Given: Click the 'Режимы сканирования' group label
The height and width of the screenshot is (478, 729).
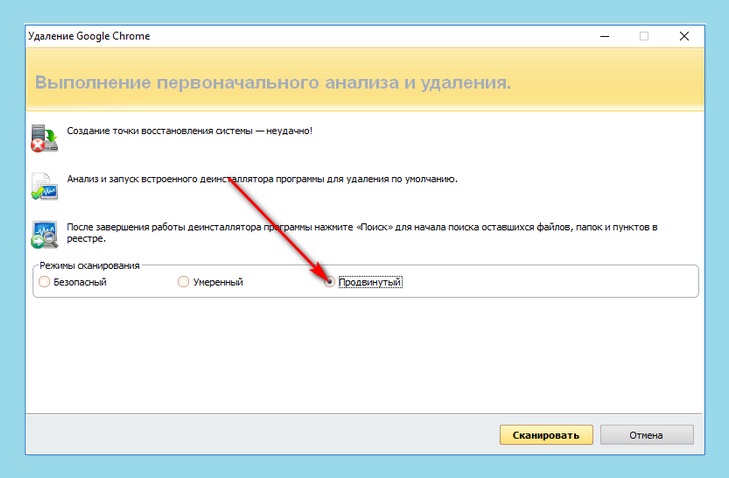Looking at the screenshot, I should [x=90, y=266].
